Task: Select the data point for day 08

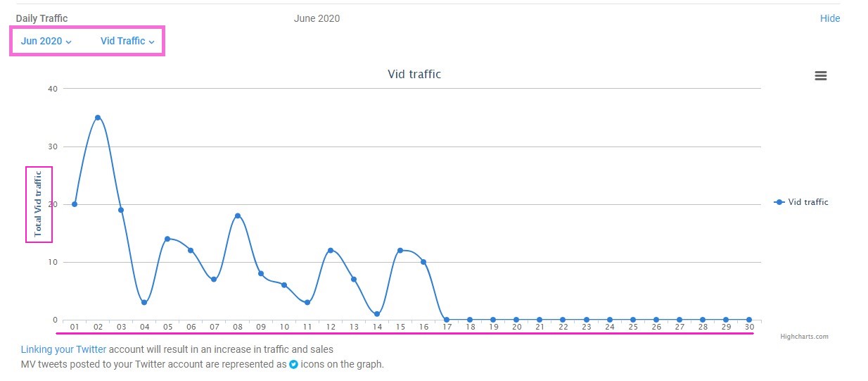Action: [x=238, y=216]
